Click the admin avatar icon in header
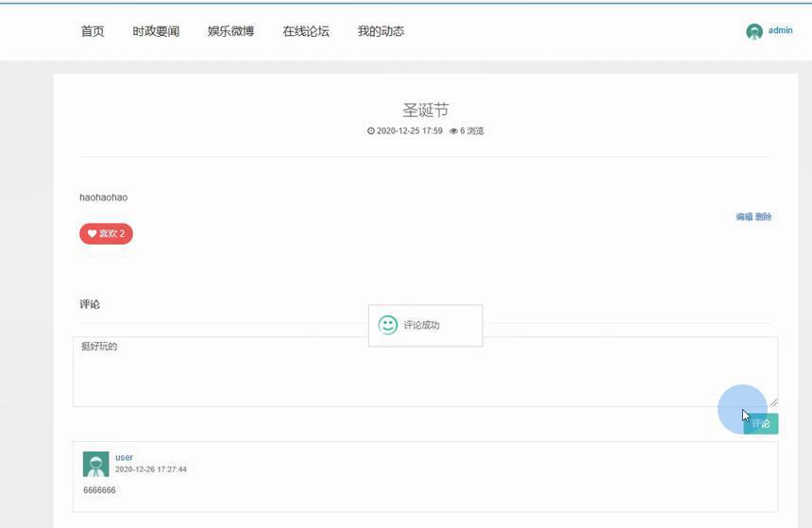The width and height of the screenshot is (812, 528). (754, 31)
